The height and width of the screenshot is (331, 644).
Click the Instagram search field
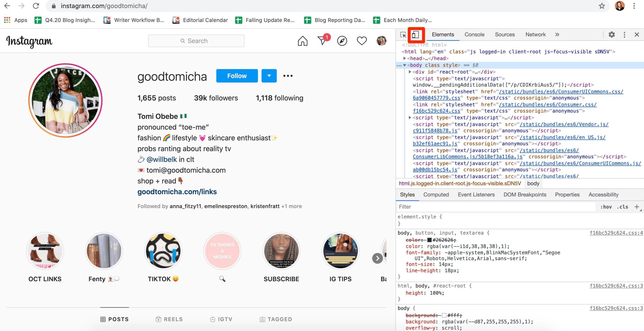pos(196,41)
